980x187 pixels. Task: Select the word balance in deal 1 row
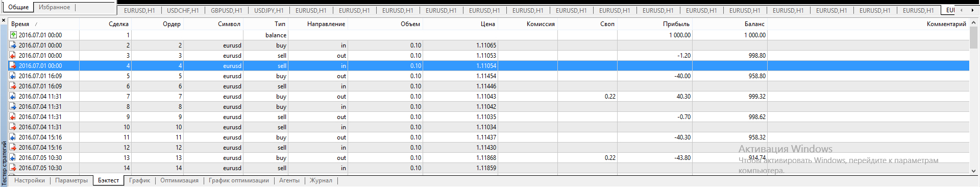[x=276, y=35]
